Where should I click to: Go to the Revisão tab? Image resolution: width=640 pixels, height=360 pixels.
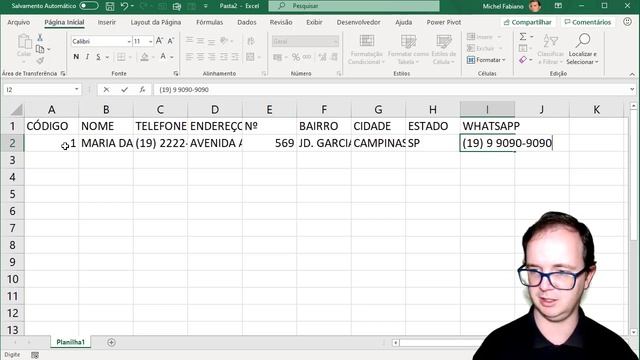coord(281,22)
